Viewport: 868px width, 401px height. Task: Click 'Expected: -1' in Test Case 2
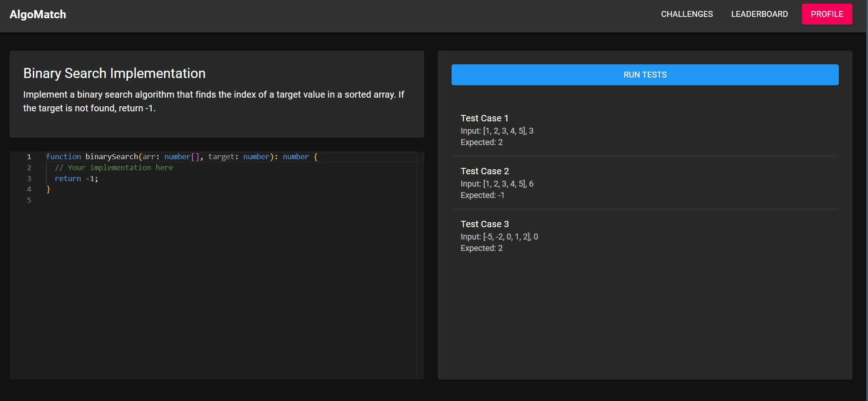[x=483, y=195]
